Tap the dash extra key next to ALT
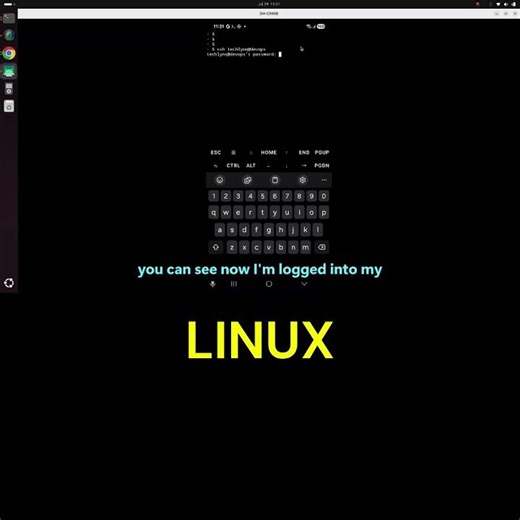 [x=269, y=165]
